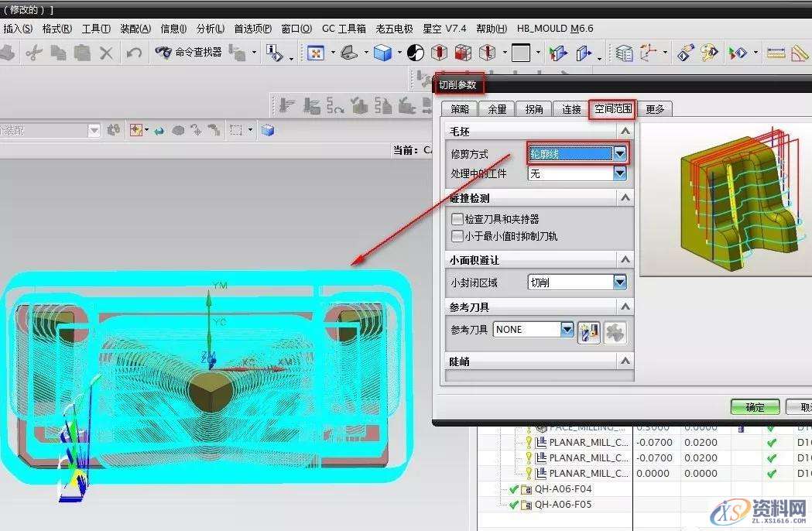Viewport: 812px width, 531px height.
Task: Select the Scissors cut tool icon
Action: [35, 53]
